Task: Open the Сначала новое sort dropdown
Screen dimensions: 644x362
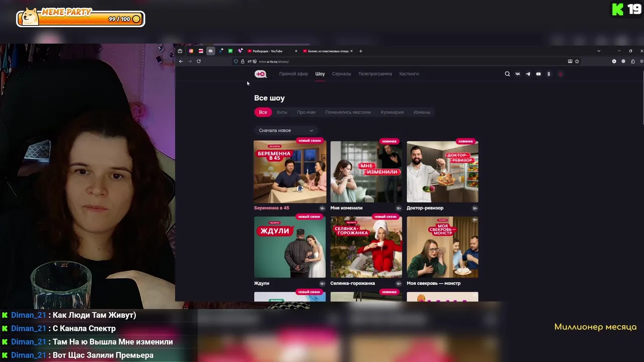Action: click(286, 130)
